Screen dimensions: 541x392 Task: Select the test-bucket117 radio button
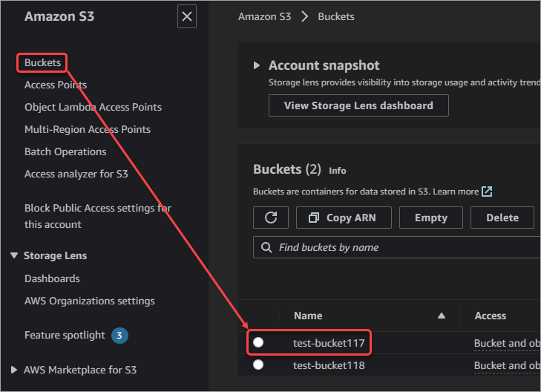point(258,342)
